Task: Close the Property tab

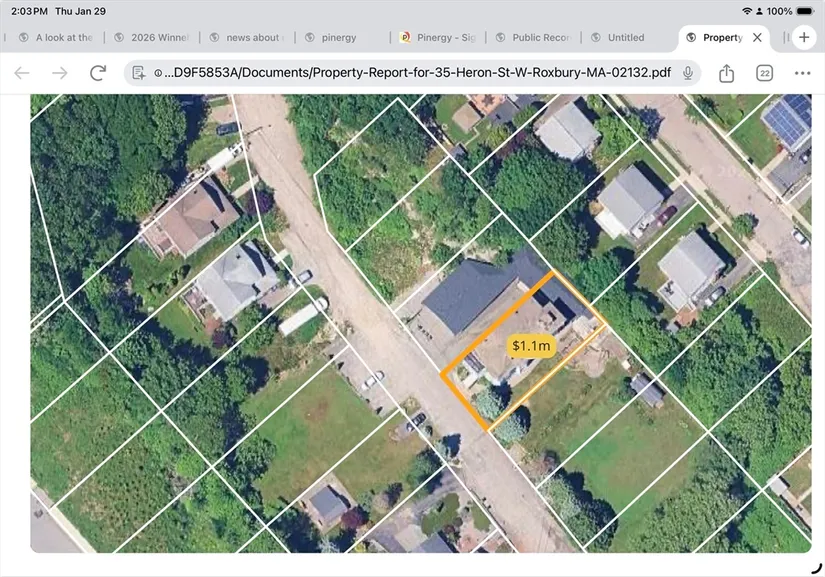Action: pos(757,38)
